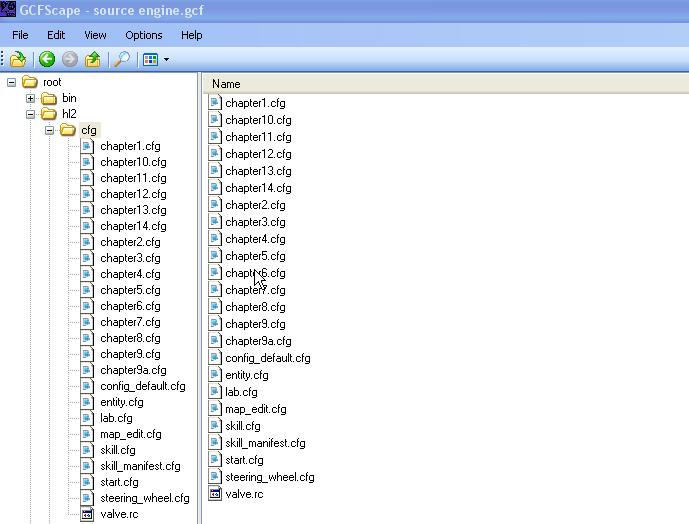The image size is (689, 524).
Task: Open the Help menu
Action: pos(192,35)
